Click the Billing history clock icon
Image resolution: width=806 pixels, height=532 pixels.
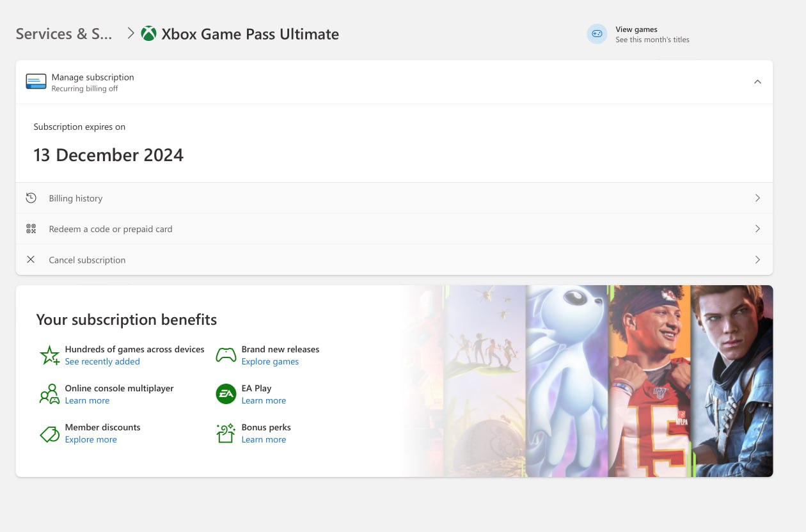[x=31, y=198]
